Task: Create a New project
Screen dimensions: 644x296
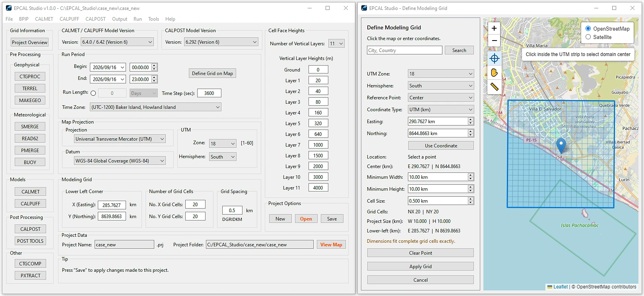Action: tap(280, 219)
